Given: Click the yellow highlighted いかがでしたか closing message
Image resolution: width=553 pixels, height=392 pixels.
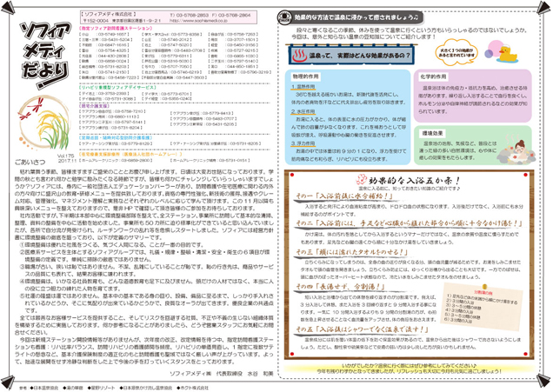Looking at the screenshot, I should (410, 369).
